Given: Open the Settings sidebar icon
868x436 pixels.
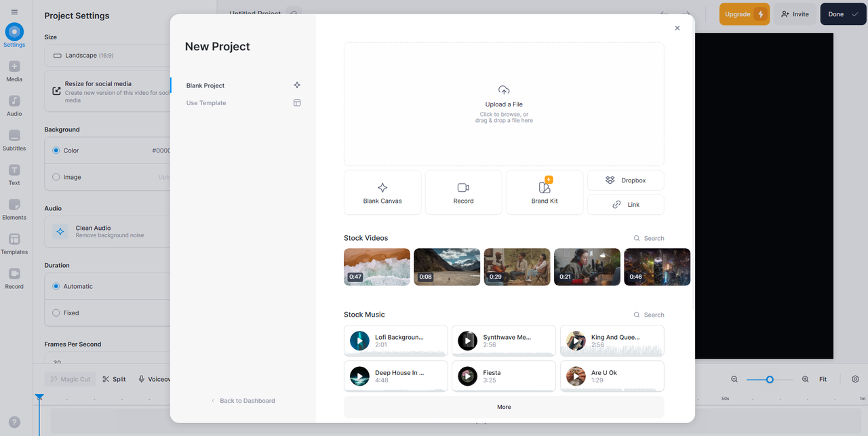Looking at the screenshot, I should (x=14, y=35).
